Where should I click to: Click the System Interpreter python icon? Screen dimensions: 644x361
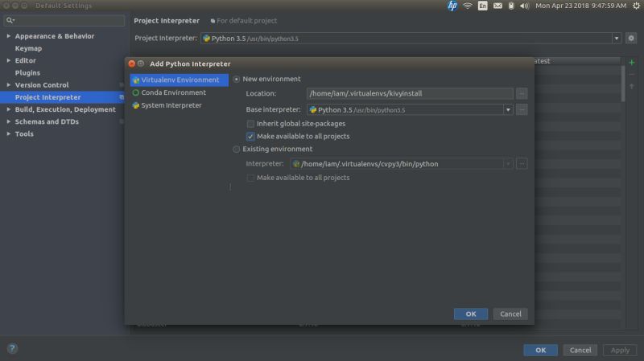tap(136, 105)
